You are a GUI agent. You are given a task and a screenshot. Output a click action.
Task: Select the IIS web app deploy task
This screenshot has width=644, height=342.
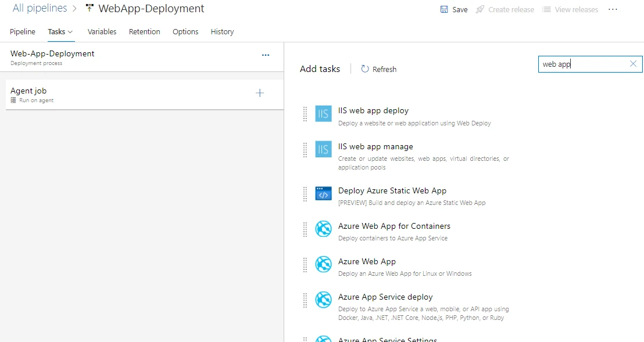pos(373,110)
